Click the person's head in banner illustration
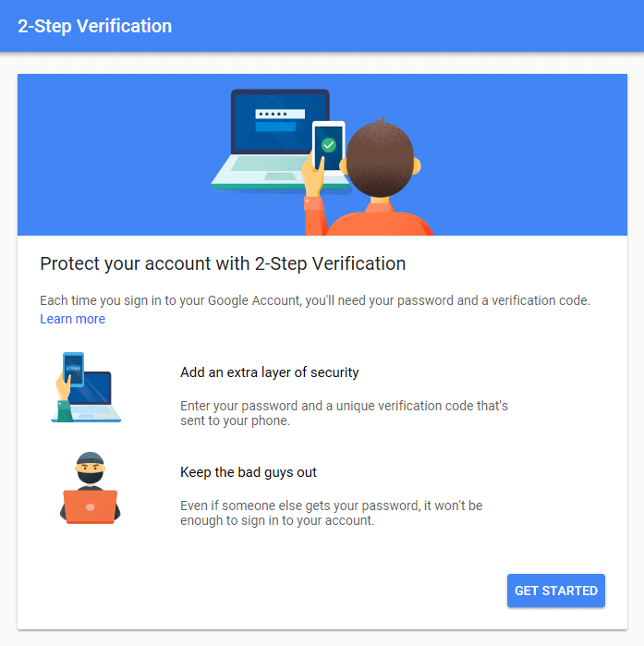The image size is (644, 646). 380,159
